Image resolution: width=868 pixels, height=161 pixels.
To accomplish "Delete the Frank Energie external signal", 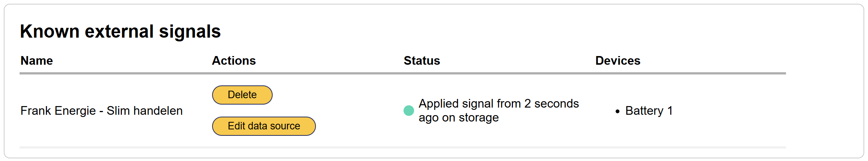I will [242, 95].
